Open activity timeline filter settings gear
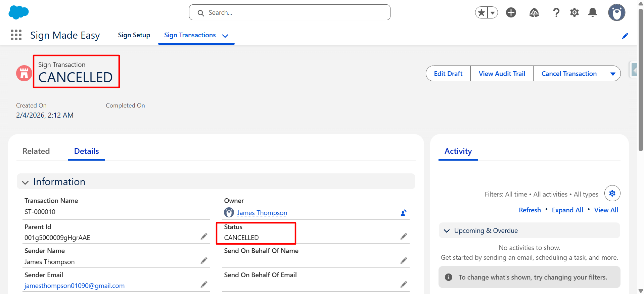Viewport: 644px width, 294px height. tap(612, 194)
